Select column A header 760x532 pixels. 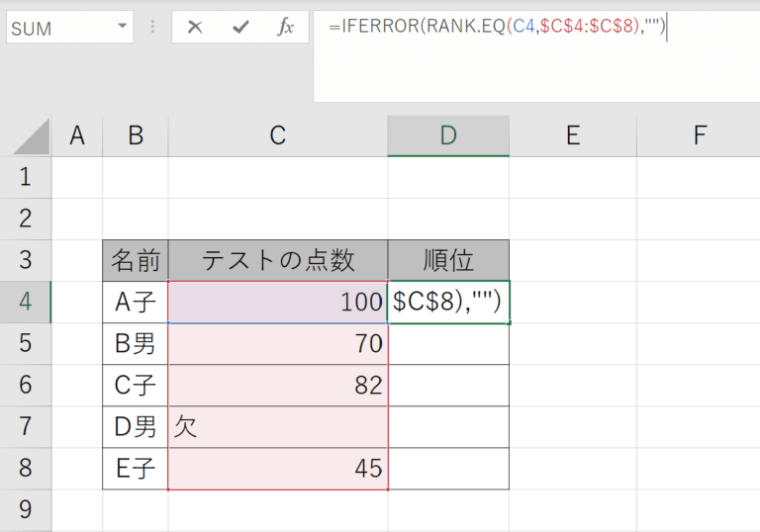point(77,135)
